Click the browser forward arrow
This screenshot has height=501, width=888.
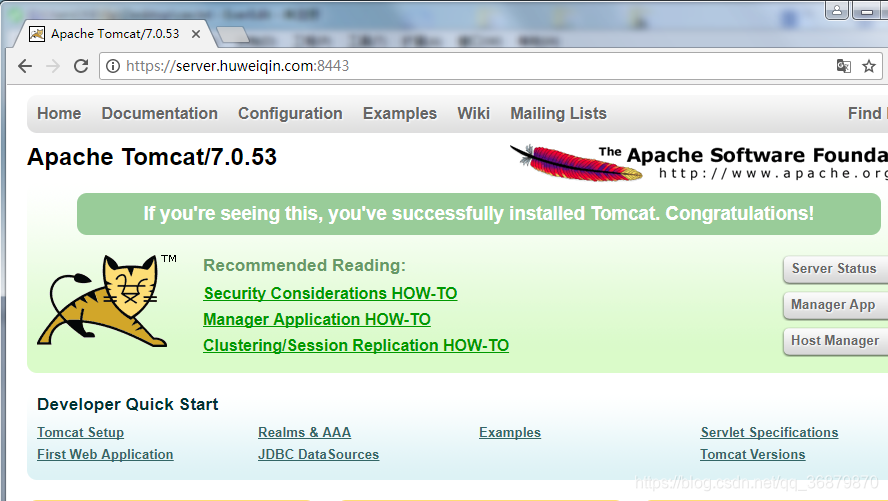click(53, 66)
